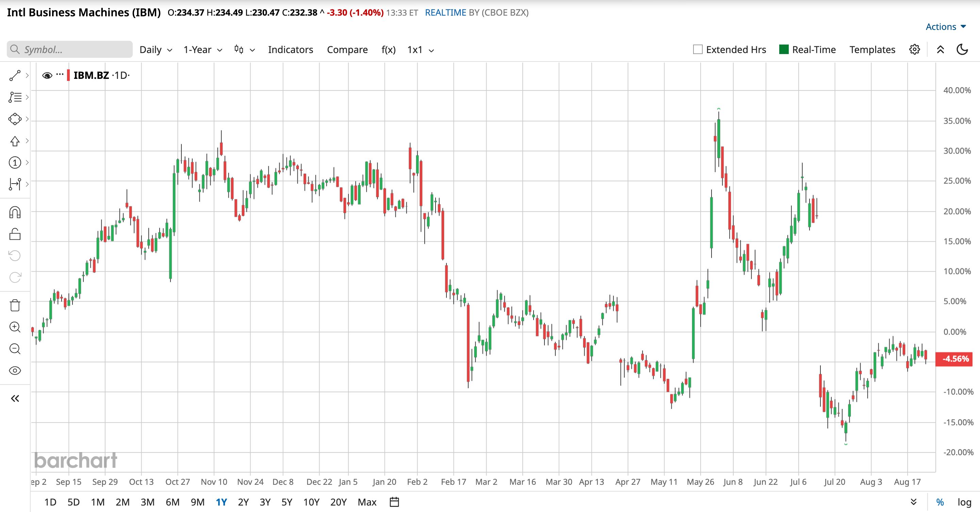
Task: Select the numbered label annotation tool
Action: point(15,163)
